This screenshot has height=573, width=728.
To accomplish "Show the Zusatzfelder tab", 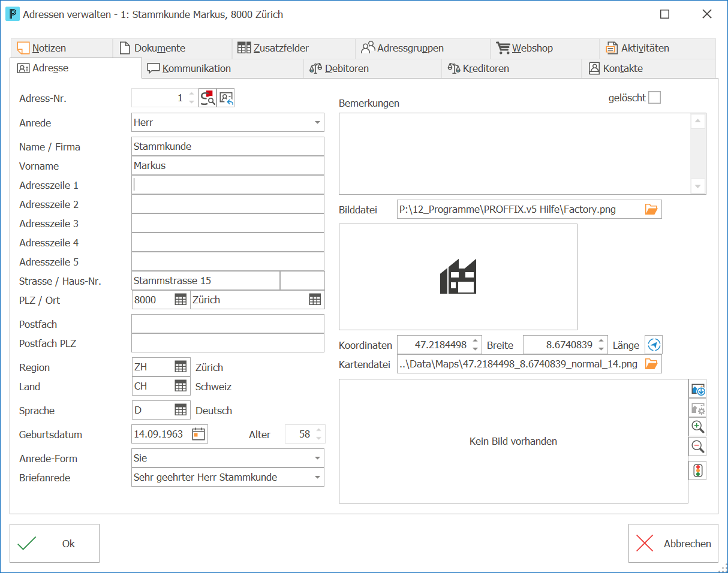I will pos(294,49).
